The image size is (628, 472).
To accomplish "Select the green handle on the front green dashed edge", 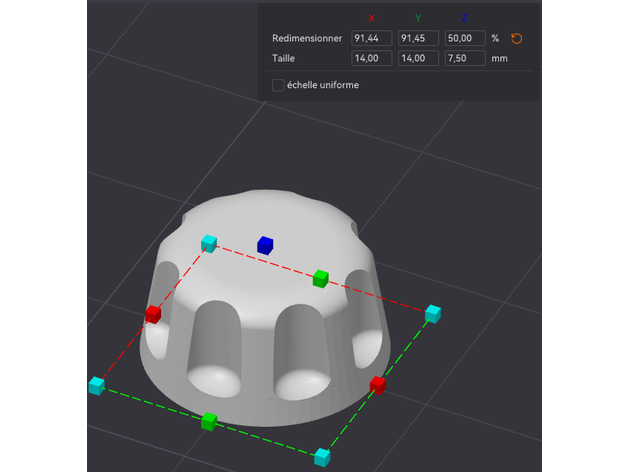I will coord(208,422).
